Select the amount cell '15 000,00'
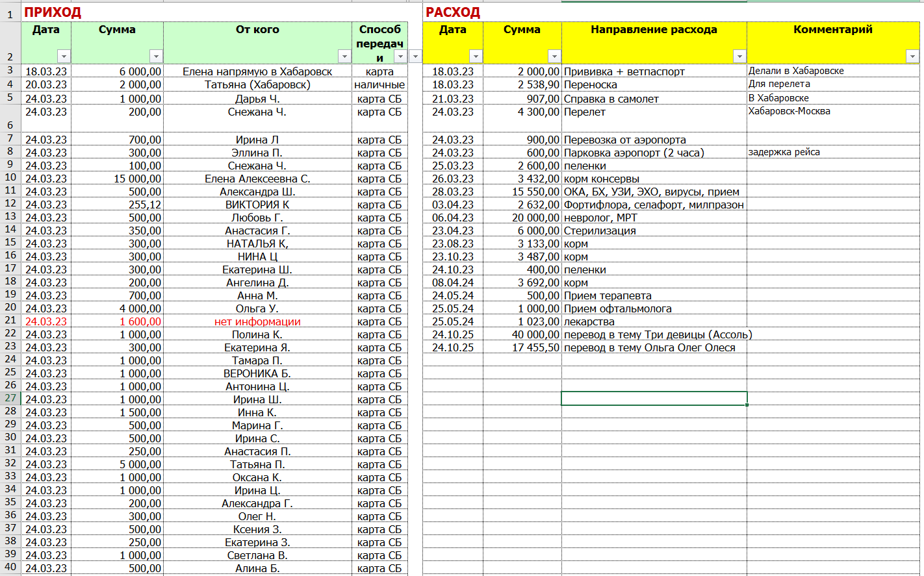The width and height of the screenshot is (924, 576). coord(117,179)
